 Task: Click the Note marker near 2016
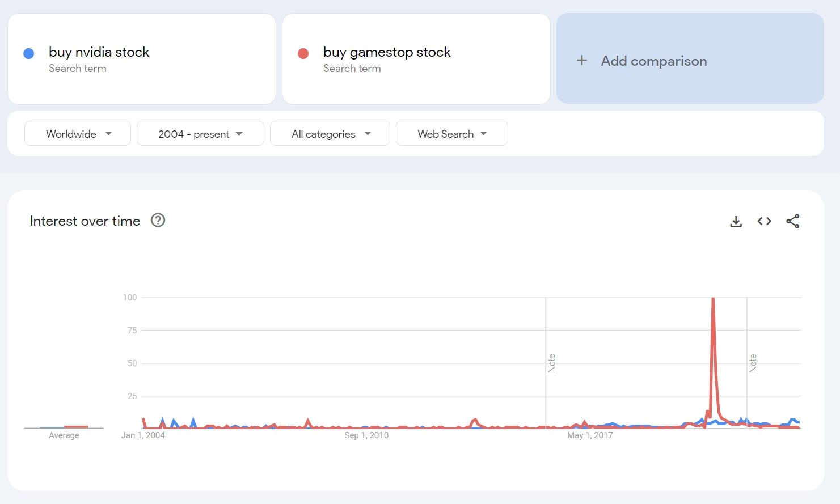click(551, 363)
